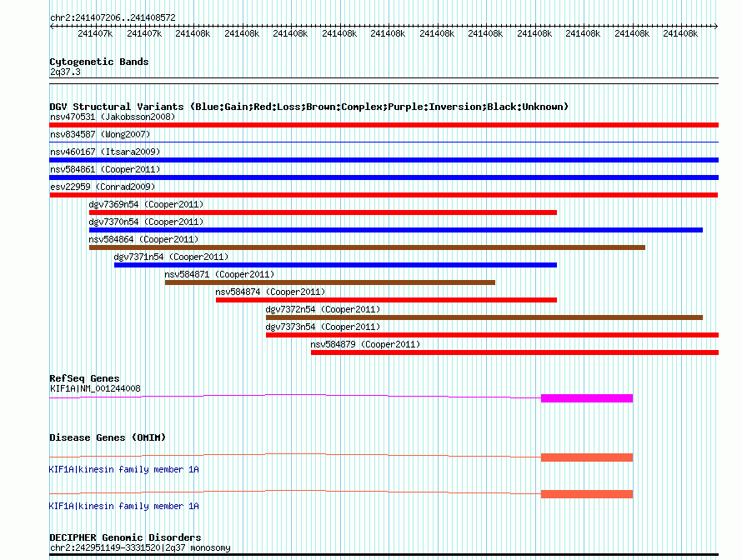Open first KIF1A|kinesin family member 1A link

click(124, 469)
